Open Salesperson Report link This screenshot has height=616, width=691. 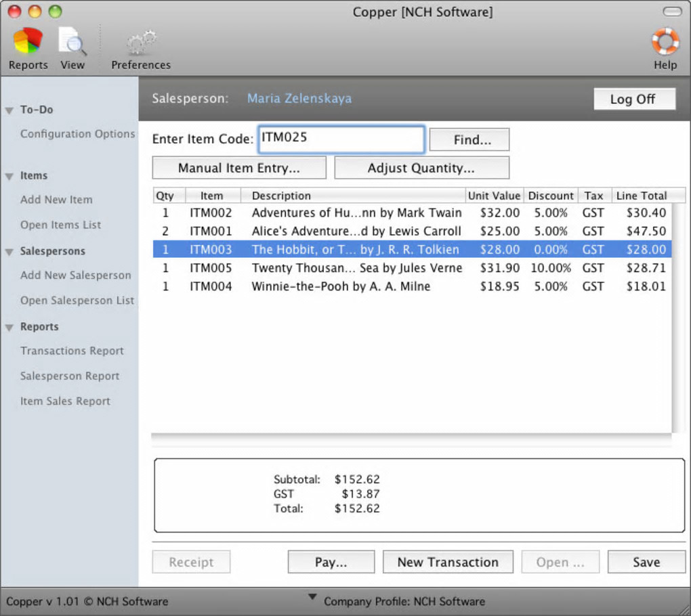70,376
